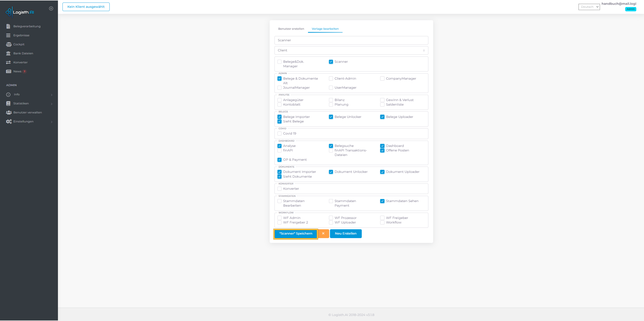Click Scanner Speichern button
This screenshot has height=321, width=644.
pyautogui.click(x=296, y=233)
